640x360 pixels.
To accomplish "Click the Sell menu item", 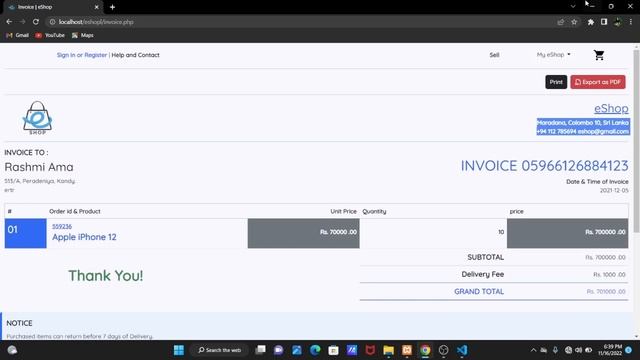I will [494, 55].
